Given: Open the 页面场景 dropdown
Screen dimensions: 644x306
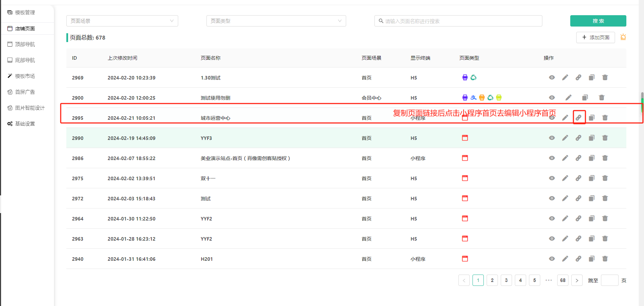Looking at the screenshot, I should click(x=122, y=21).
